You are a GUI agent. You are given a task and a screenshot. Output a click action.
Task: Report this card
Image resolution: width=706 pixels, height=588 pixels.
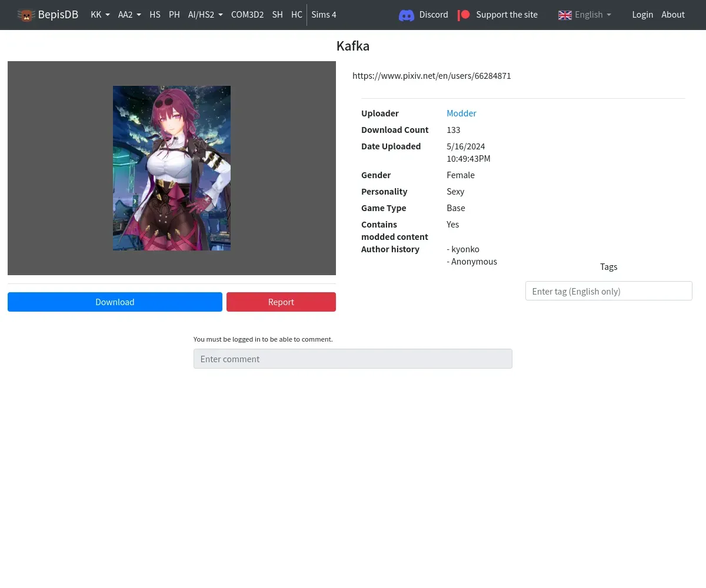(x=281, y=302)
